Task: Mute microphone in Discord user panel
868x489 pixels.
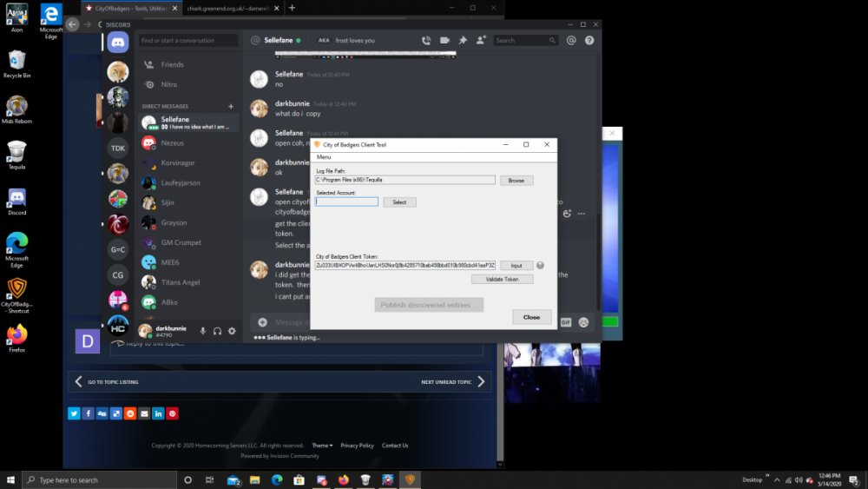Action: (202, 331)
